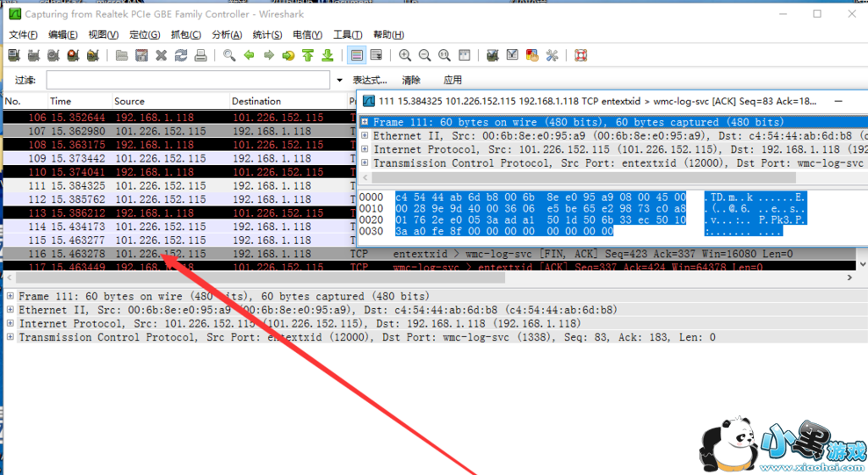Expand Internet Protocol in popup window
868x475 pixels.
click(x=365, y=149)
